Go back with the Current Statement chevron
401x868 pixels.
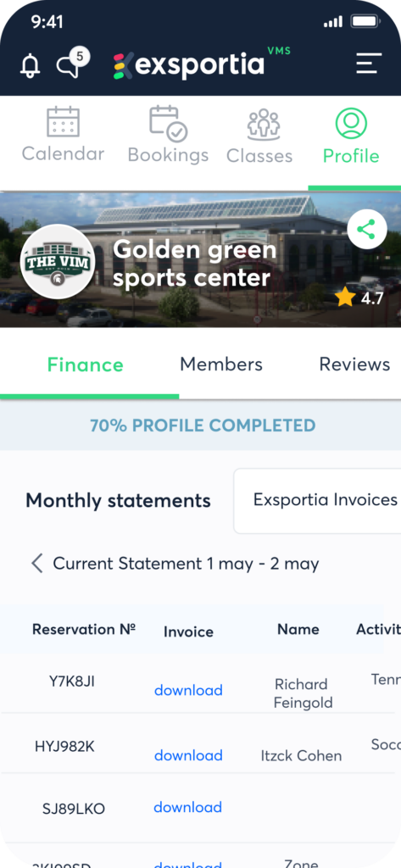(37, 564)
